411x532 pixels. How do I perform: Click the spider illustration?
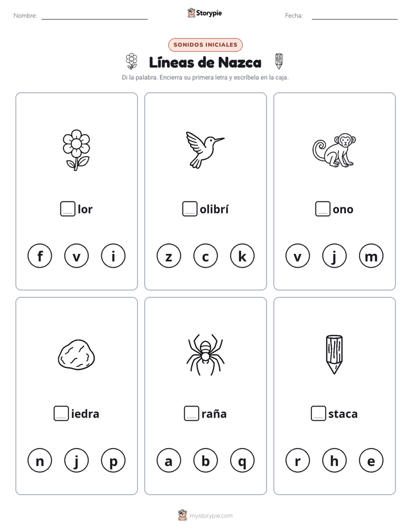[205, 355]
